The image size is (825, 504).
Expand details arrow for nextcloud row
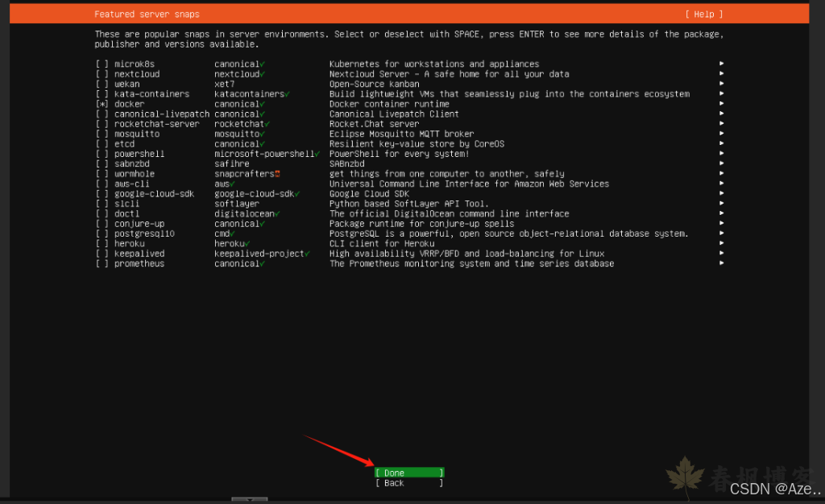pos(721,73)
